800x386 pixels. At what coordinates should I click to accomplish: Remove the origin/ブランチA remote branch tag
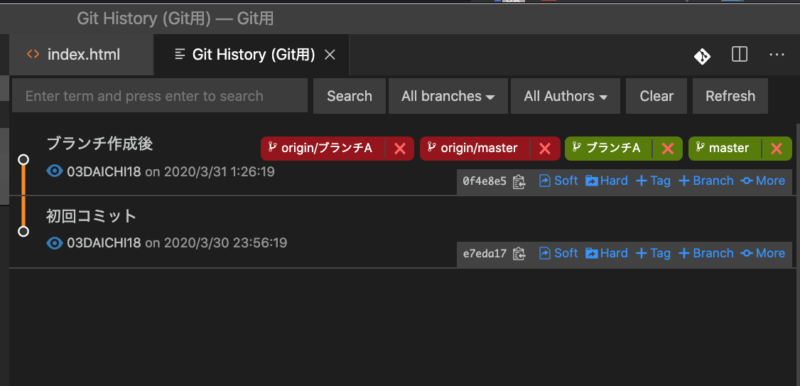click(x=400, y=148)
